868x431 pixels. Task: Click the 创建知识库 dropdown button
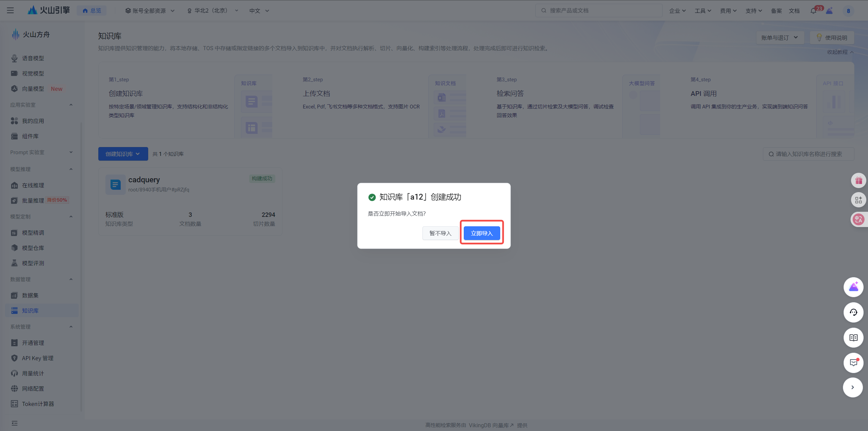tap(123, 154)
